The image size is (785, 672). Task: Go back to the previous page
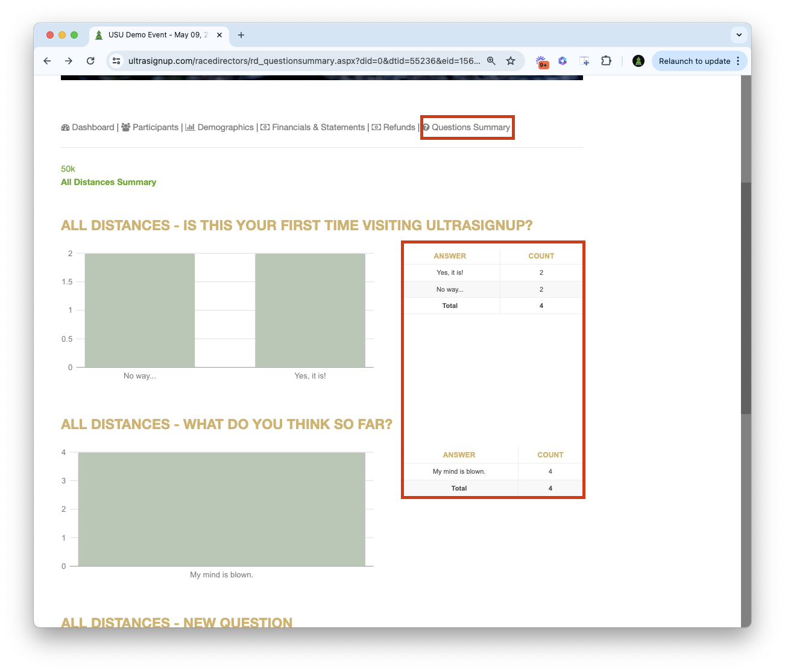click(47, 61)
